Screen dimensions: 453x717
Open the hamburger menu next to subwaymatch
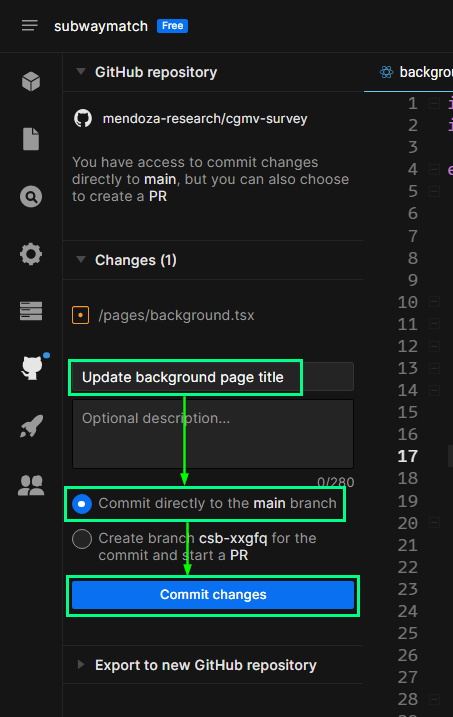[x=30, y=26]
